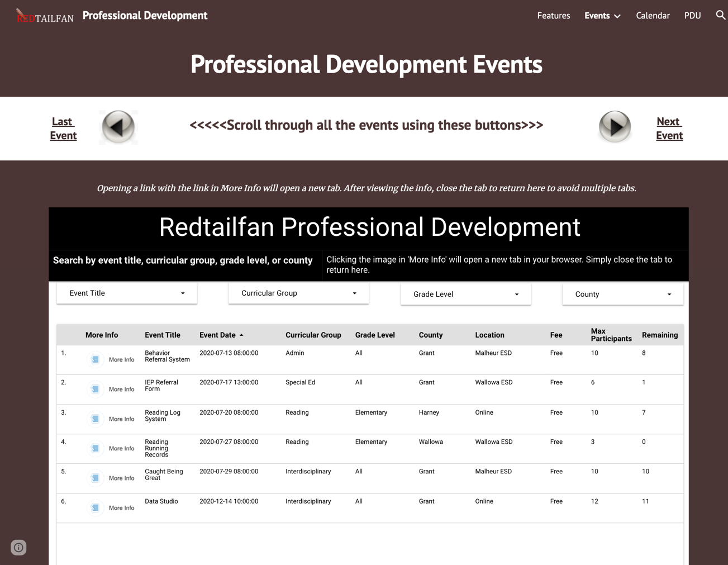The width and height of the screenshot is (728, 565).
Task: Click the date 2020-07-13 08:00:00
Action: (x=229, y=353)
